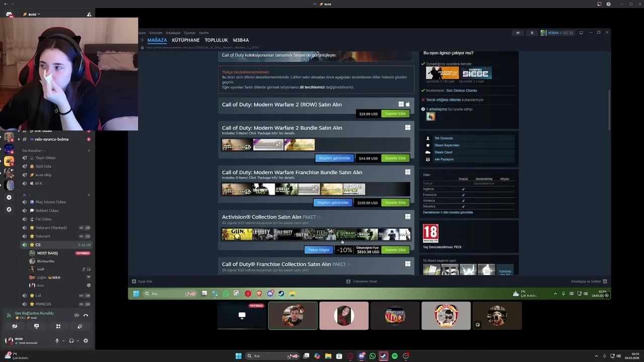Screen dimensions: 644x362
Task: Click Oyun Ekle in Steam footer
Action: [x=142, y=282]
